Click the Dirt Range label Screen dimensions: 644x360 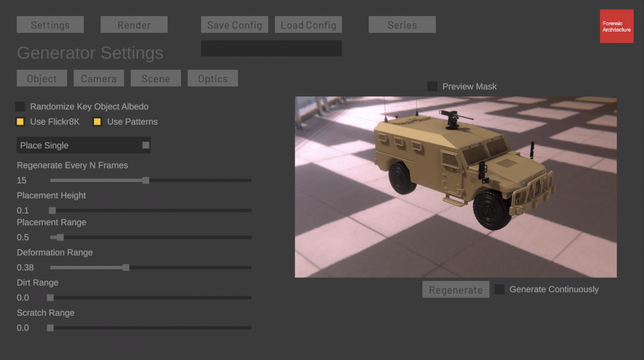click(37, 283)
